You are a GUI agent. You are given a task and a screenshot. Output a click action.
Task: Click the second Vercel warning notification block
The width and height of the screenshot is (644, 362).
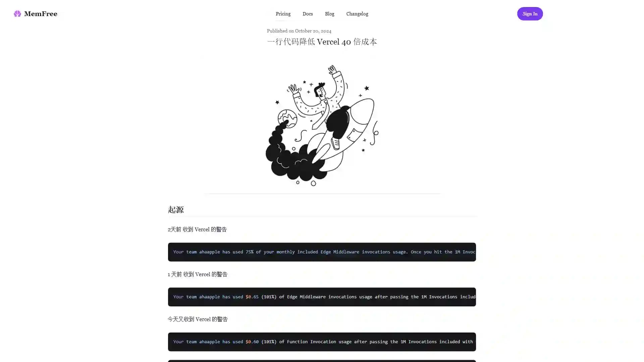(322, 297)
